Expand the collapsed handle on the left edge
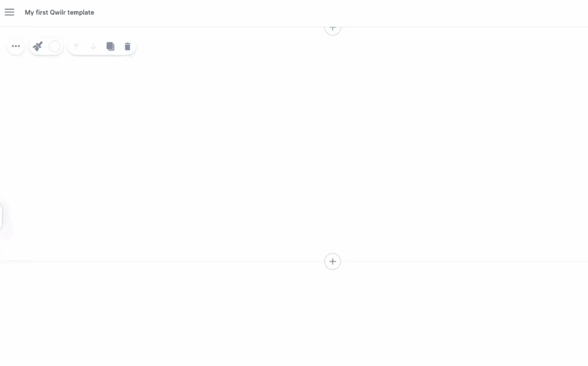 click(x=1, y=217)
